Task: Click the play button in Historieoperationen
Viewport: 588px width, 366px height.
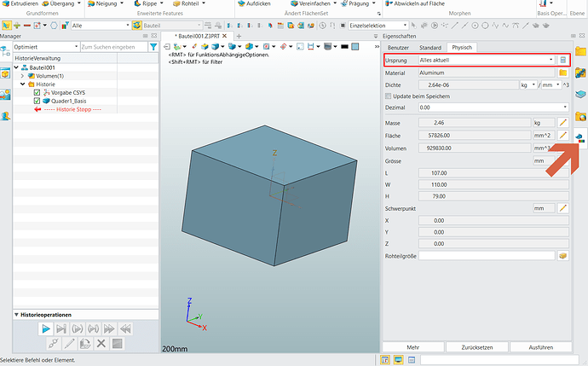Action: pos(45,328)
